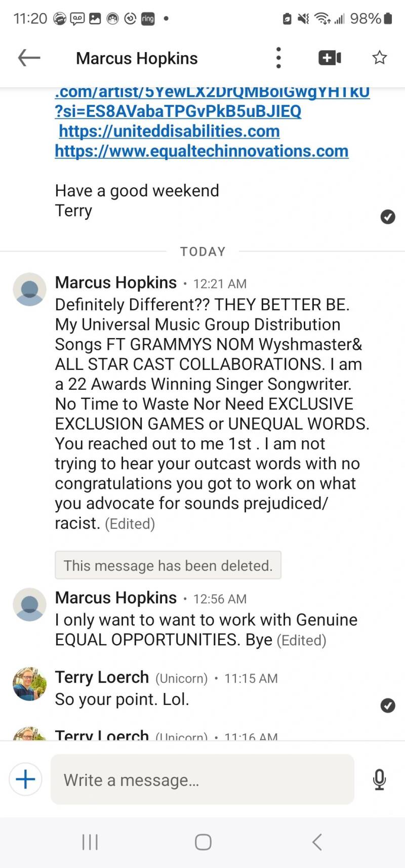
Task: Select the Marcus Hopkins name in message header
Action: click(x=137, y=58)
